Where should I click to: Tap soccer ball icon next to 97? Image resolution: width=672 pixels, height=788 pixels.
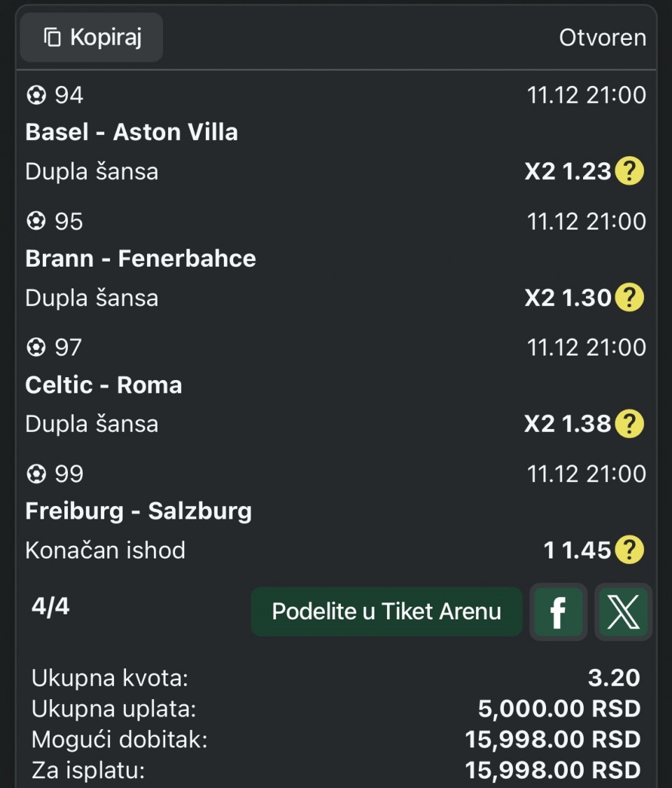pyautogui.click(x=36, y=347)
